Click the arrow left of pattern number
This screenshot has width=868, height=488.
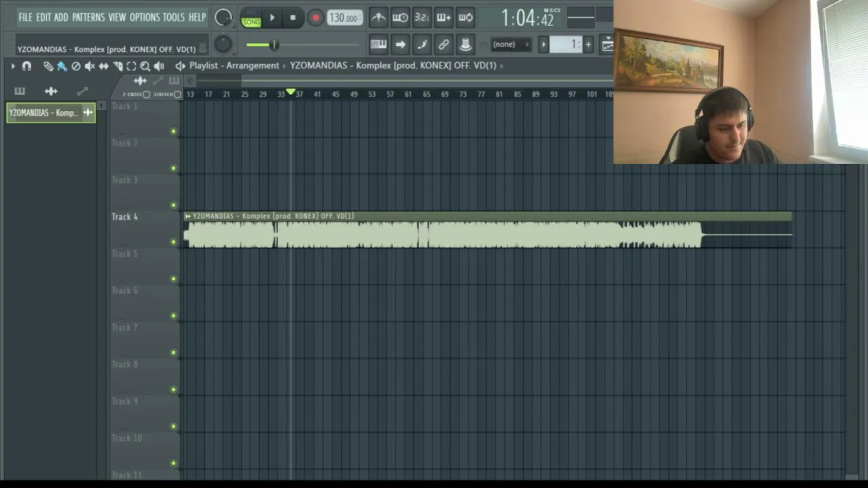pos(543,45)
